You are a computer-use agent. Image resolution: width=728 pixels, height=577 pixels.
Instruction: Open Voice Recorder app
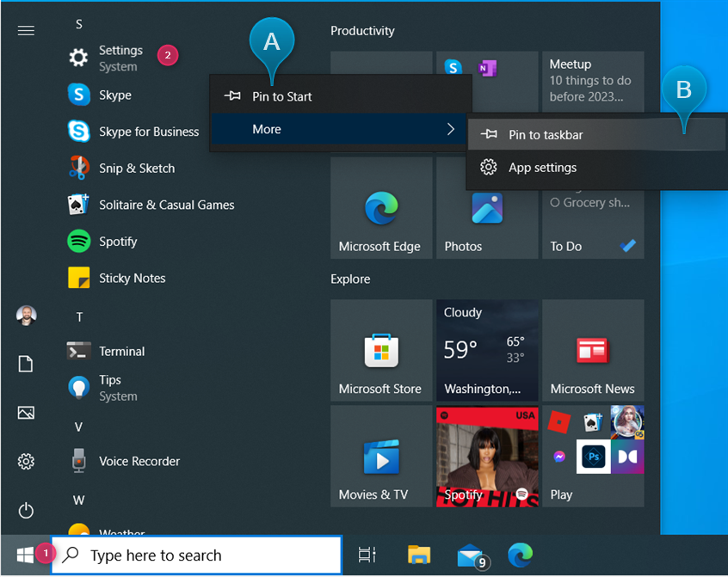tap(124, 461)
